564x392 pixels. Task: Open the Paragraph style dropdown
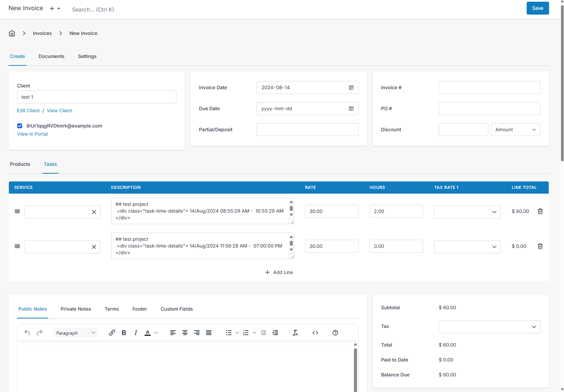(75, 333)
